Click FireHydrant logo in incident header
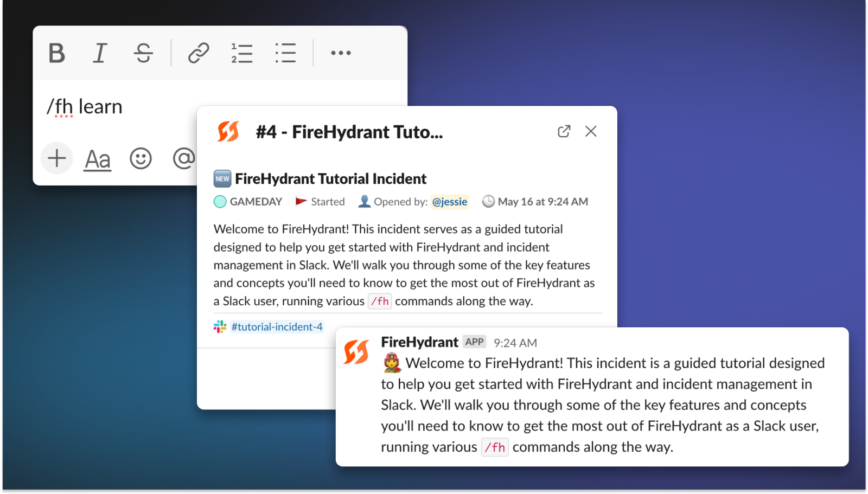868x494 pixels. tap(228, 131)
